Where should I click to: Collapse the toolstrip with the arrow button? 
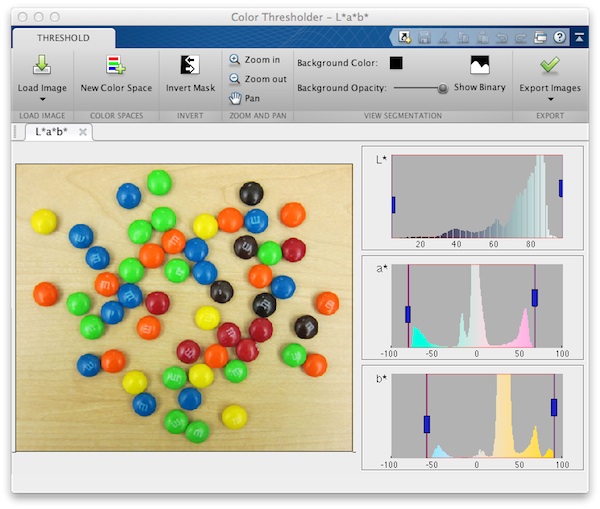[578, 38]
